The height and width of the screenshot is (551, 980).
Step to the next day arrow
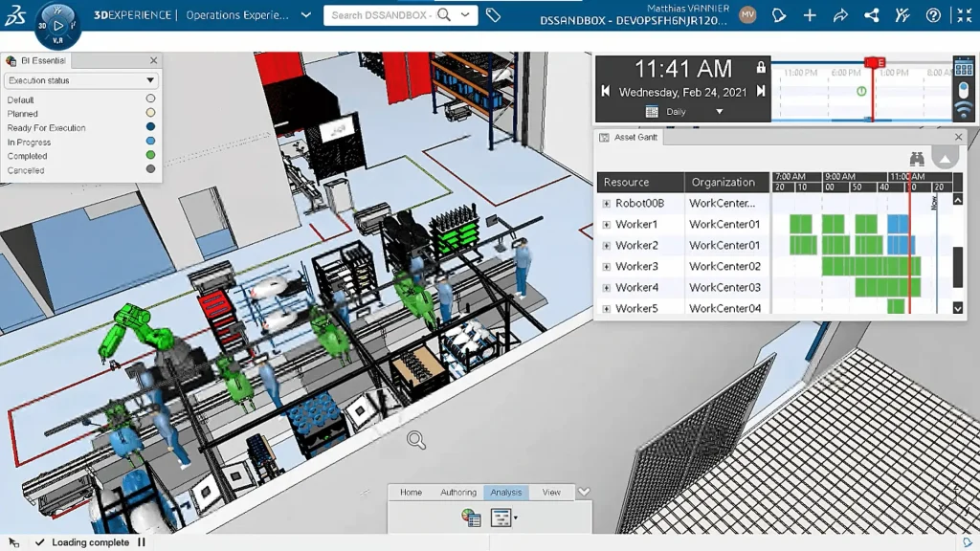tap(761, 92)
